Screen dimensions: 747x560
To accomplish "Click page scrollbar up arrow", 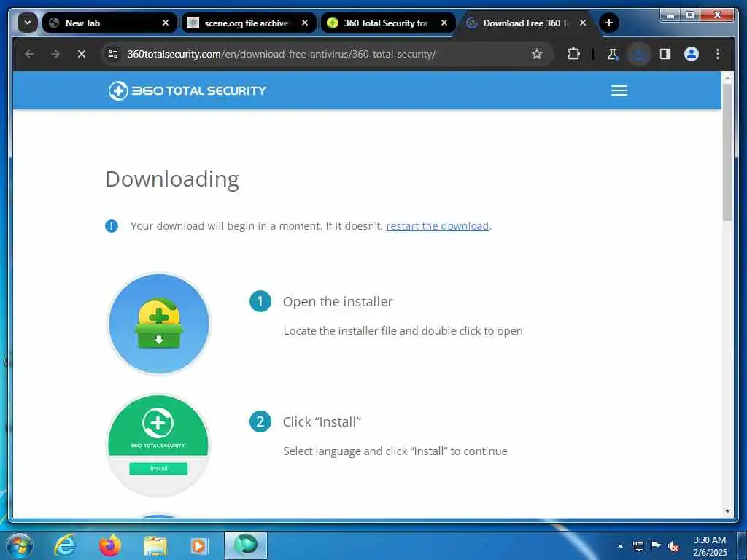I will (727, 78).
